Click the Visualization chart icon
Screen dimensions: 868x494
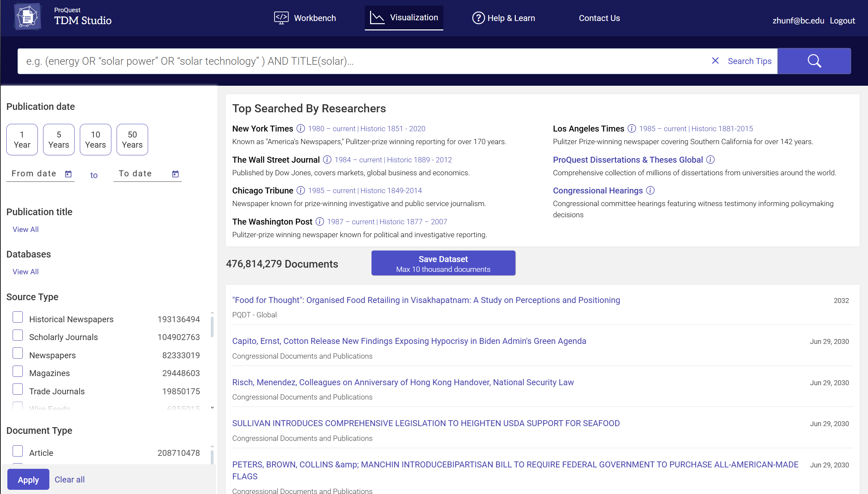click(x=377, y=17)
